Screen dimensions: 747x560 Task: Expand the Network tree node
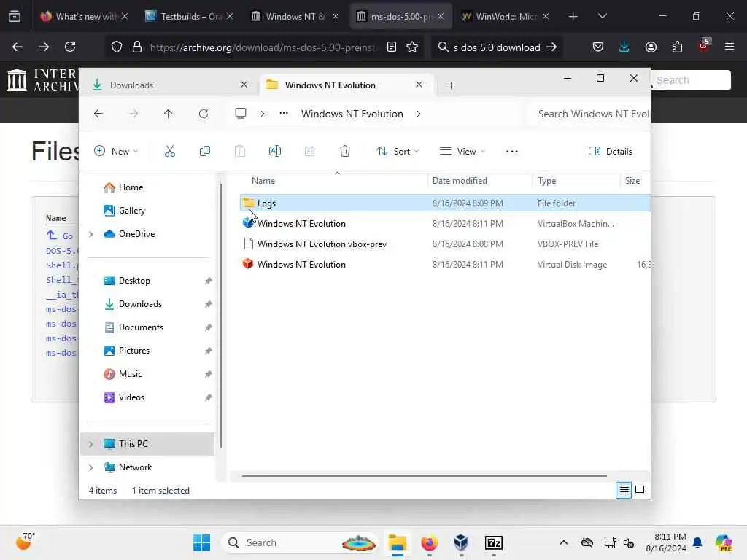91,467
